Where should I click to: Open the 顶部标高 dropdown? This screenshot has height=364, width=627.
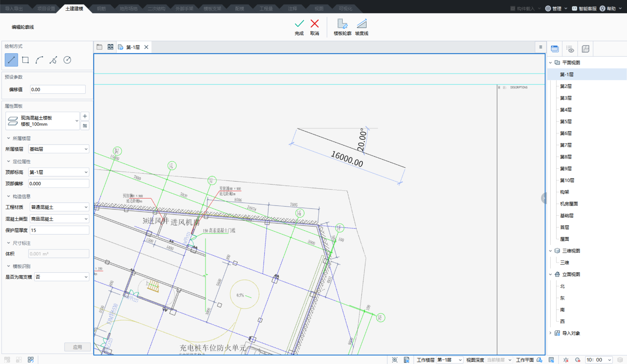click(x=59, y=172)
